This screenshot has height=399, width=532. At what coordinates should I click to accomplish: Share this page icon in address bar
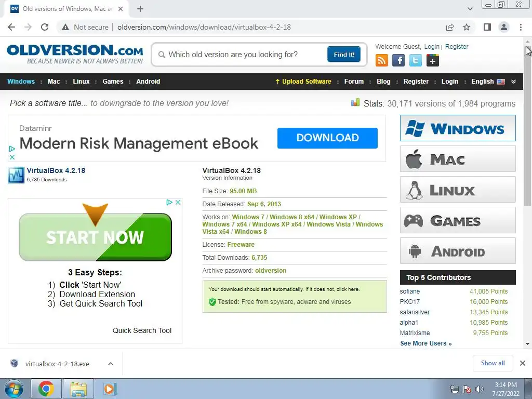click(450, 27)
